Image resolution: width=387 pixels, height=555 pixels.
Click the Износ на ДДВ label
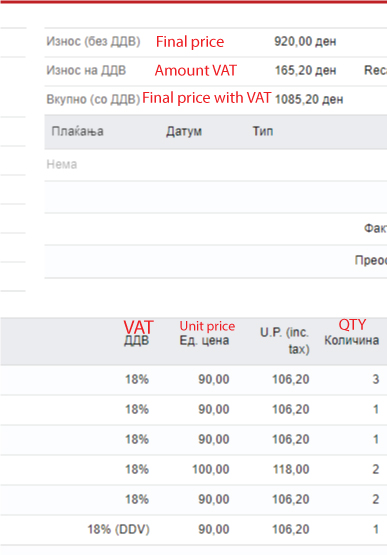[x=86, y=70]
